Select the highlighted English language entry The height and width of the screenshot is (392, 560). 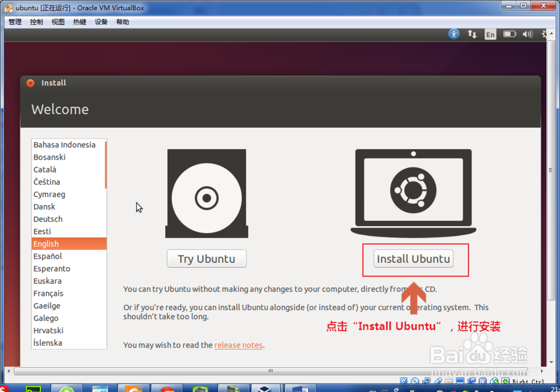click(69, 244)
